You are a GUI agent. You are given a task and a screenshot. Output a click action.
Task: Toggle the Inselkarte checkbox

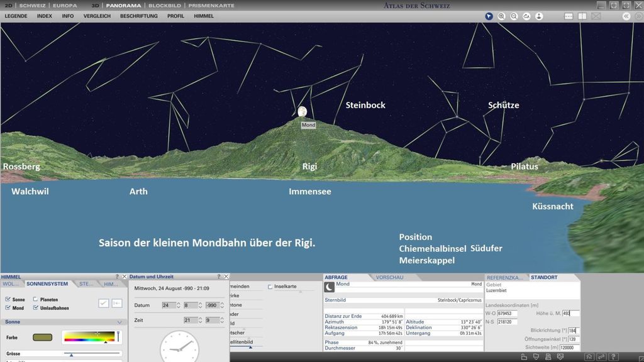point(270,287)
